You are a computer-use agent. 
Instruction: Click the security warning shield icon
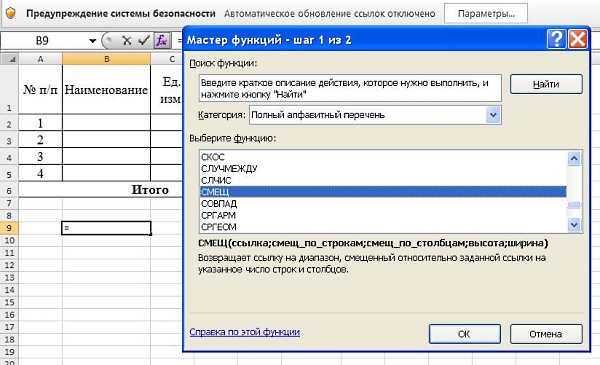10,13
